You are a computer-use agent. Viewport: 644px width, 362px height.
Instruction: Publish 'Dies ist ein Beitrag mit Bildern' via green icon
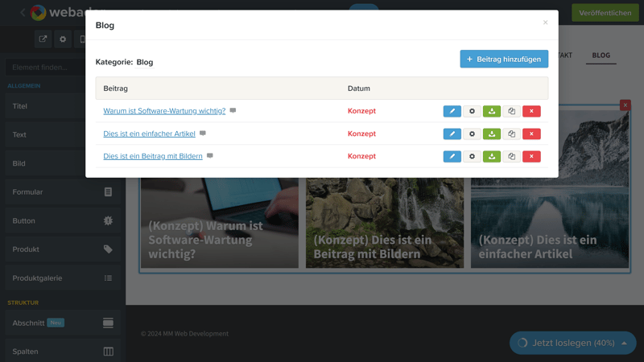click(492, 156)
